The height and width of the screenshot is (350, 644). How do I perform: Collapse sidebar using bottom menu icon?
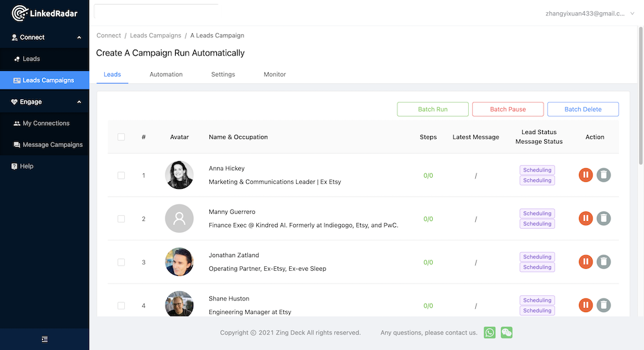45,339
